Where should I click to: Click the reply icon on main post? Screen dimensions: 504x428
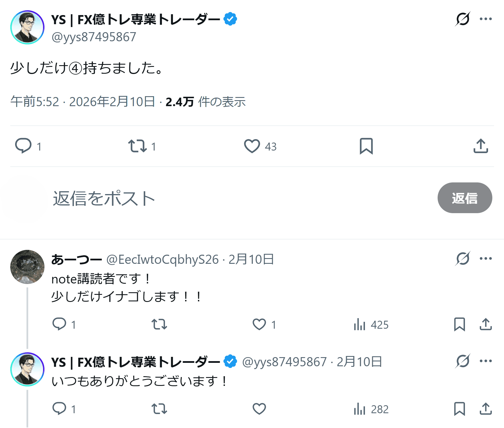coord(23,146)
